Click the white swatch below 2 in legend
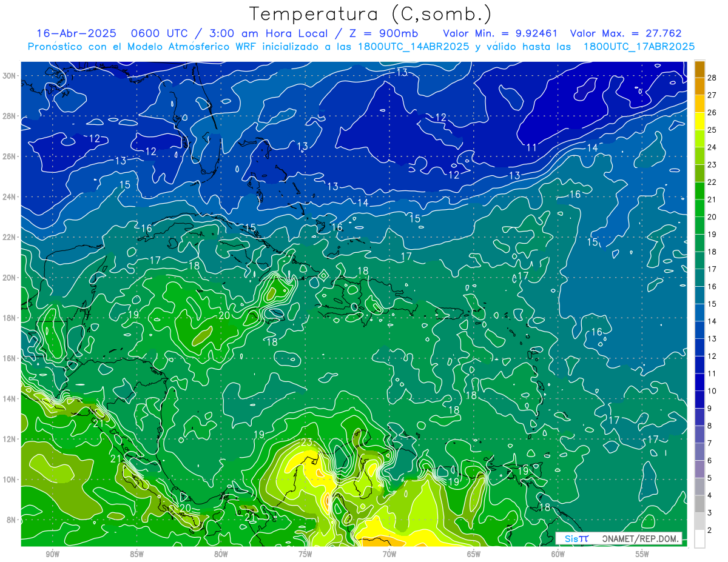Screen dimensions: 728x562 coord(699,538)
